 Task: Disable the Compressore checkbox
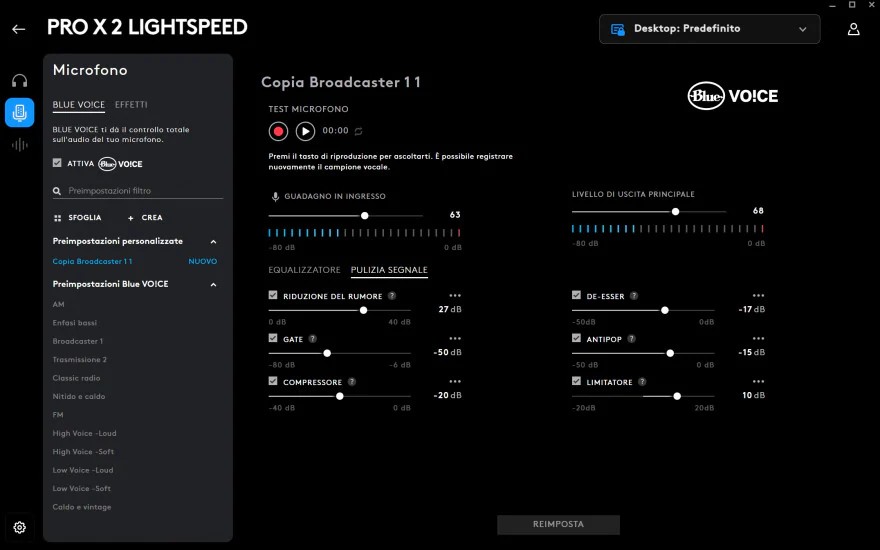pos(273,381)
